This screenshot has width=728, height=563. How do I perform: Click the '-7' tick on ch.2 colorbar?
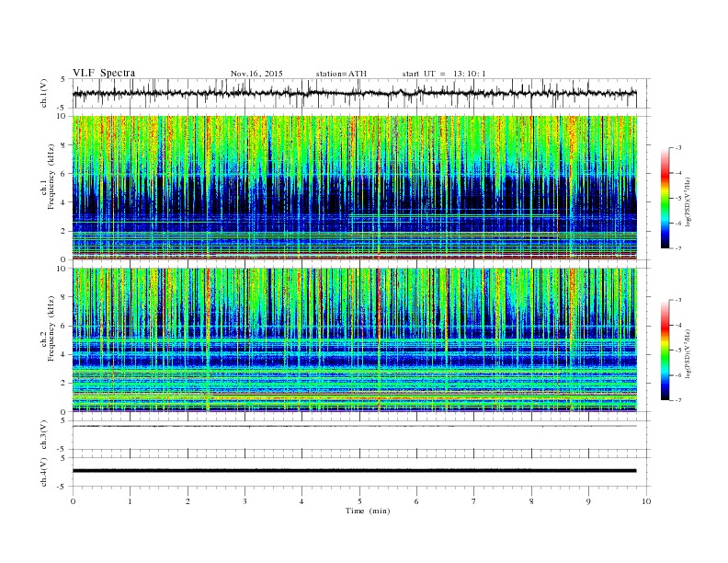pyautogui.click(x=677, y=400)
